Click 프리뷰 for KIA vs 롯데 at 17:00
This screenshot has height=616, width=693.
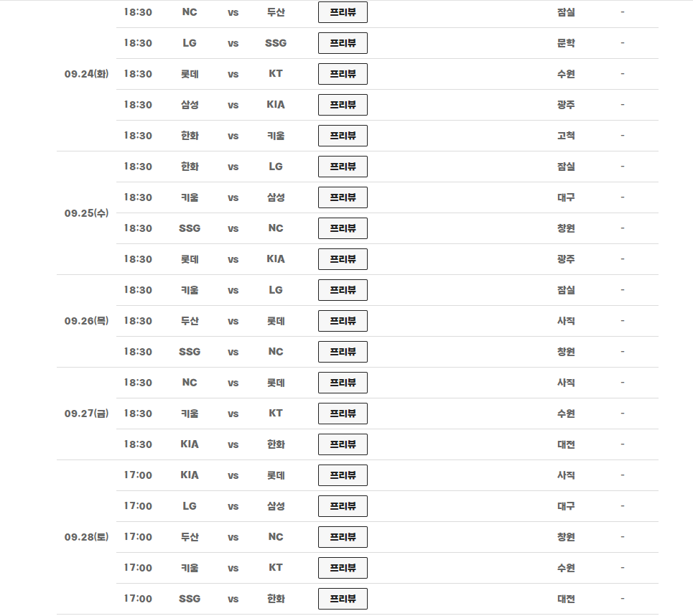click(343, 475)
